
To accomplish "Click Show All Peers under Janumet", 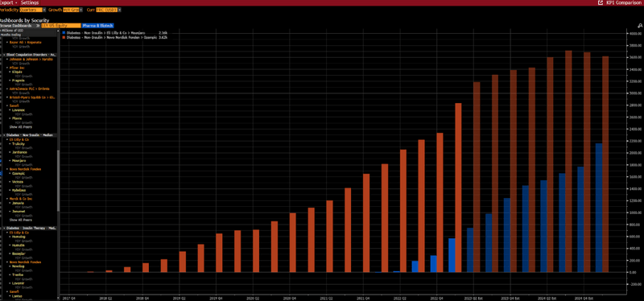I will coord(21,220).
